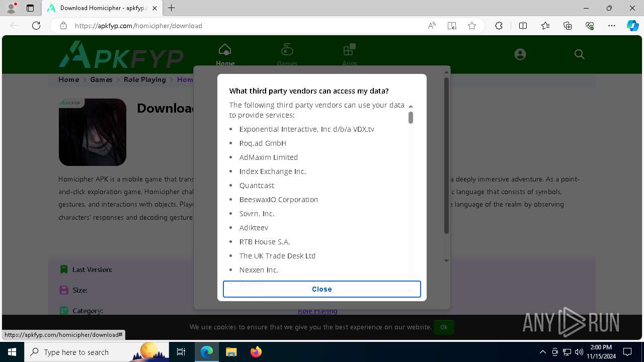Open site search magnifier
The height and width of the screenshot is (362, 644).
(580, 54)
